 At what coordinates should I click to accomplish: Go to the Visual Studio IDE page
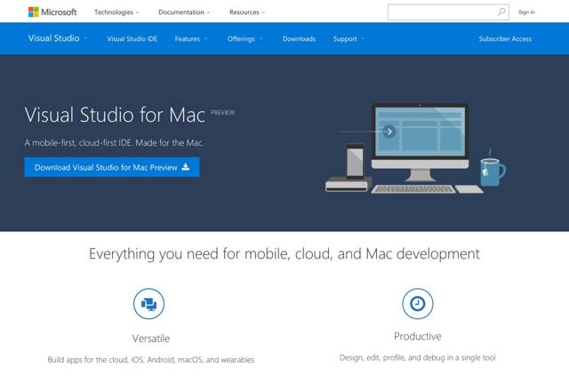(x=132, y=39)
